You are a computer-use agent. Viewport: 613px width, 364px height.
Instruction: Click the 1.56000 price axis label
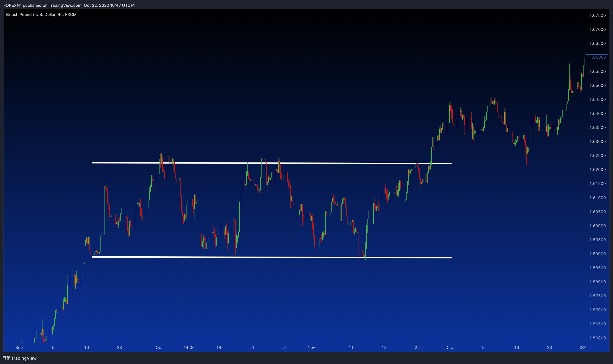[597, 338]
